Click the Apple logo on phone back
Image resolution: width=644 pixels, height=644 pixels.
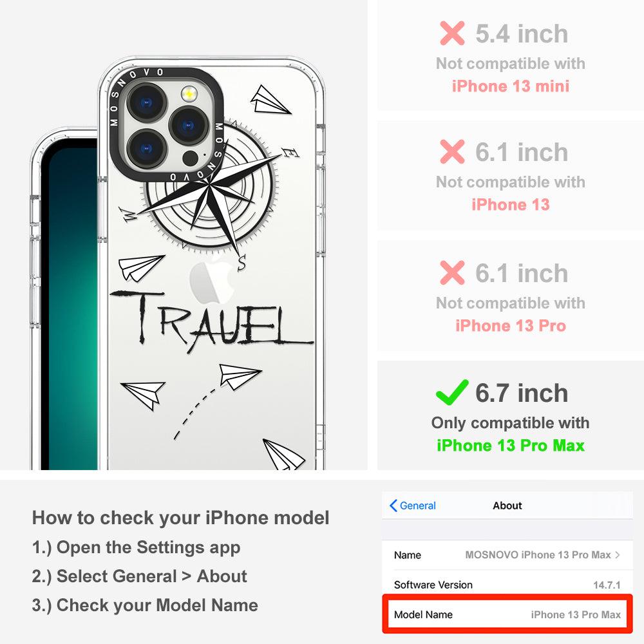213,279
